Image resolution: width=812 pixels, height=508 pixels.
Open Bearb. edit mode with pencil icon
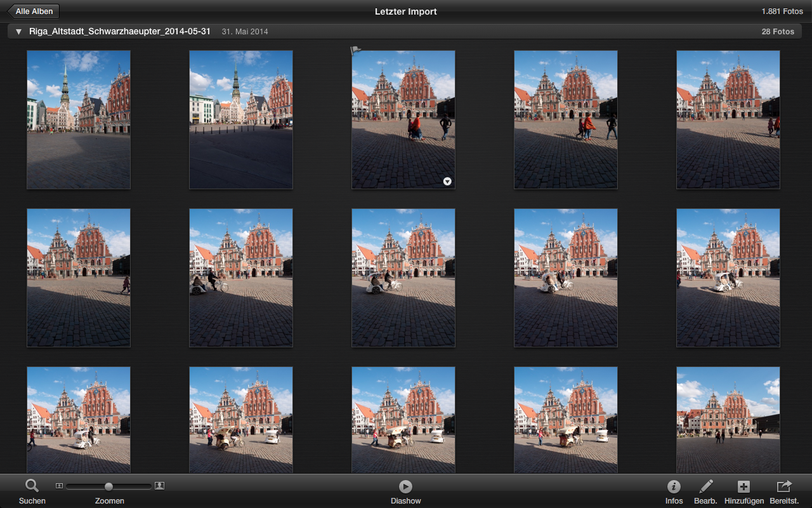(x=705, y=492)
